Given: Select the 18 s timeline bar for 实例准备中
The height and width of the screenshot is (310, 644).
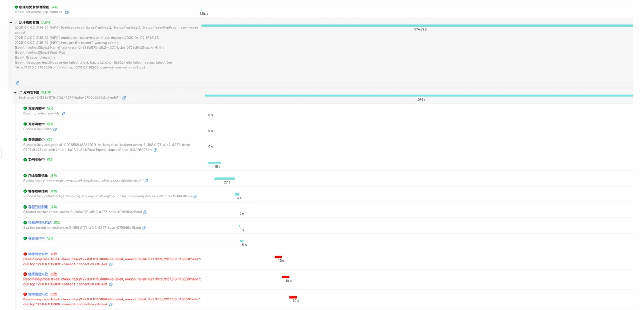Looking at the screenshot, I should pos(214,163).
